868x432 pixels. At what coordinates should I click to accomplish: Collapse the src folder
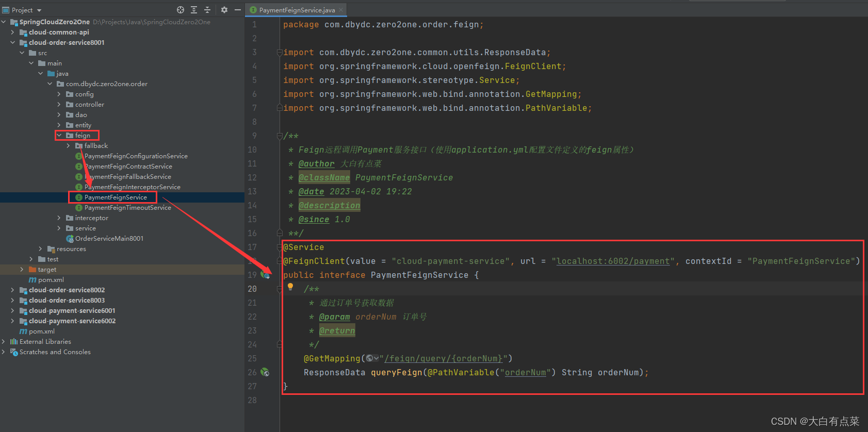22,53
